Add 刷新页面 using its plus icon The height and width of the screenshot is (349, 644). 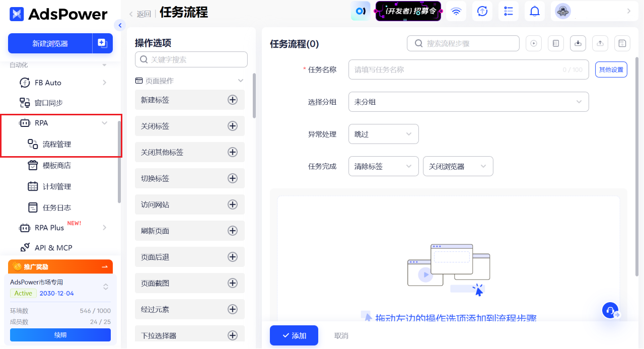coord(233,231)
